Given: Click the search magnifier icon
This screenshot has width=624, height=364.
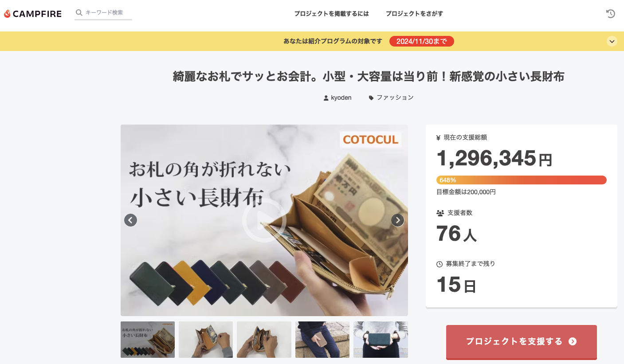Looking at the screenshot, I should click(x=79, y=13).
